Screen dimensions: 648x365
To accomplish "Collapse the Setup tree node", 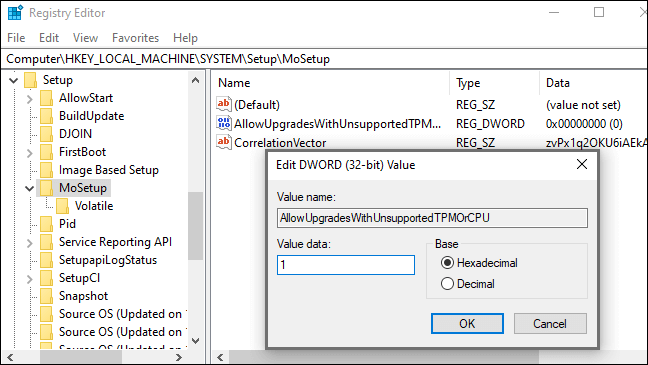I will click(14, 80).
